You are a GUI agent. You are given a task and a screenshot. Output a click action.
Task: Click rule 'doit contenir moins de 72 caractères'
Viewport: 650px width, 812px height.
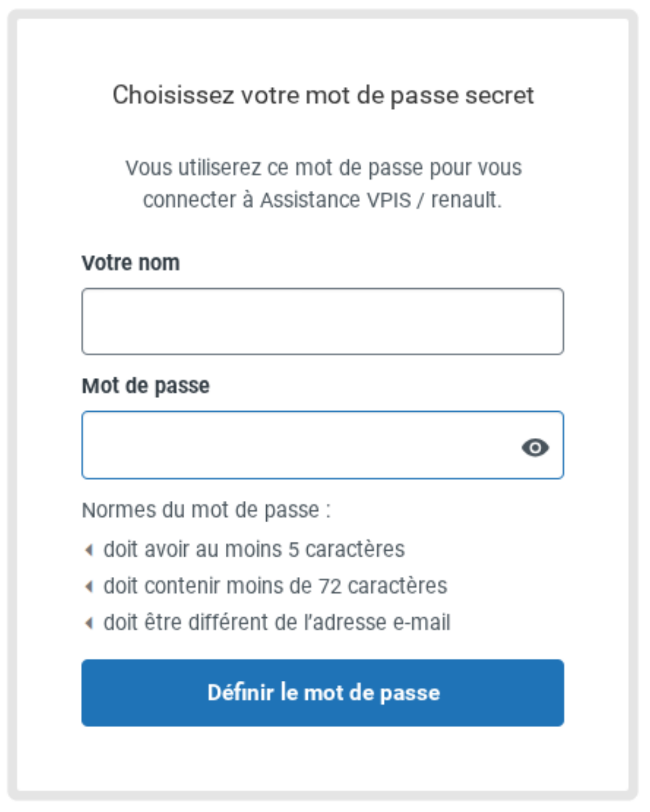(x=275, y=586)
